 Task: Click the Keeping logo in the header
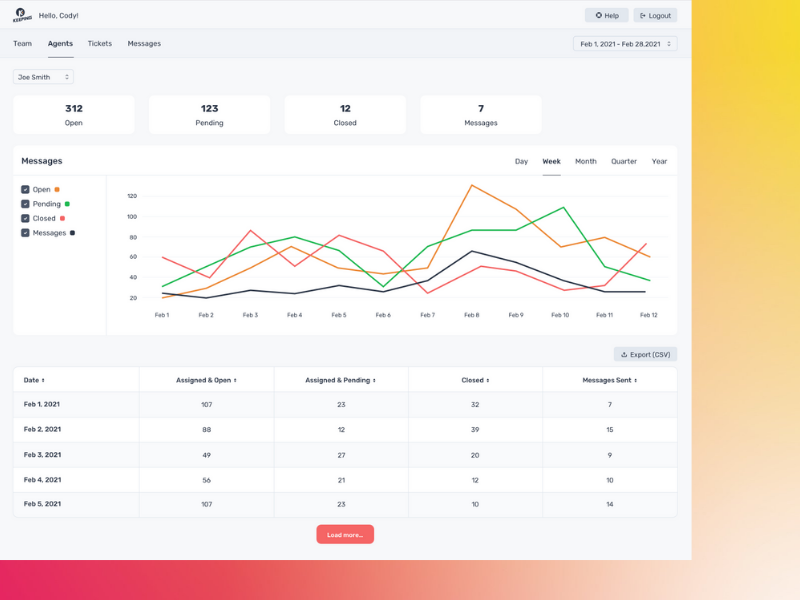[18, 14]
